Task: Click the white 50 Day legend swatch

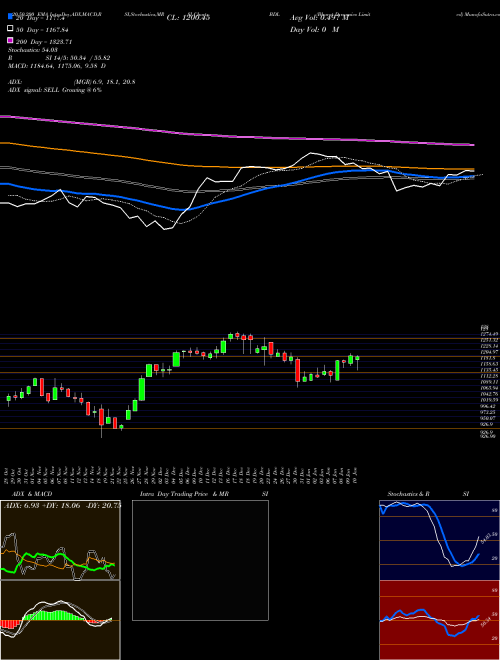Action: tap(10, 29)
